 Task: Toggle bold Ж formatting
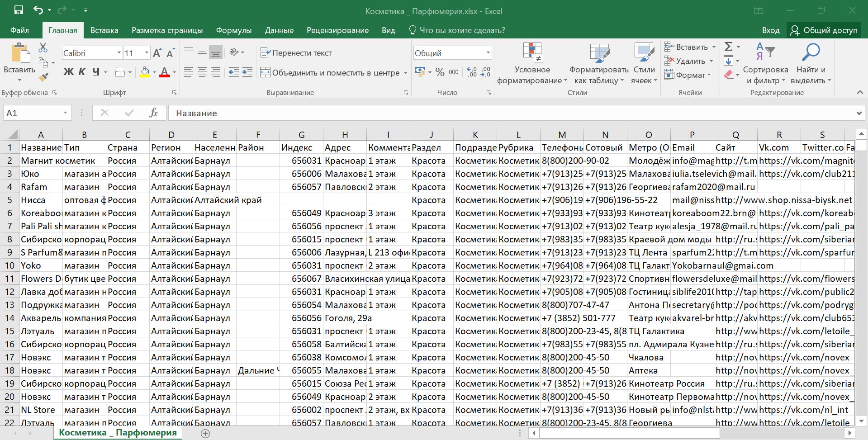[x=68, y=72]
